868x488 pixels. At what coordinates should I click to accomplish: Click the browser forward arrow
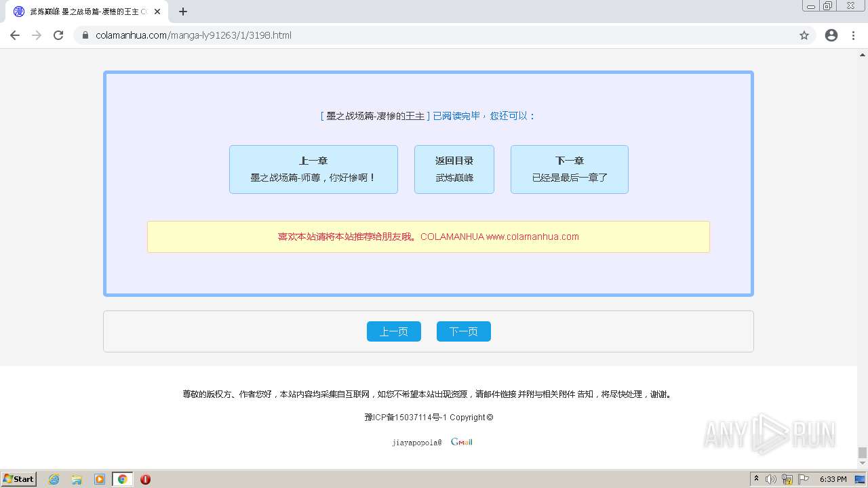(x=37, y=35)
